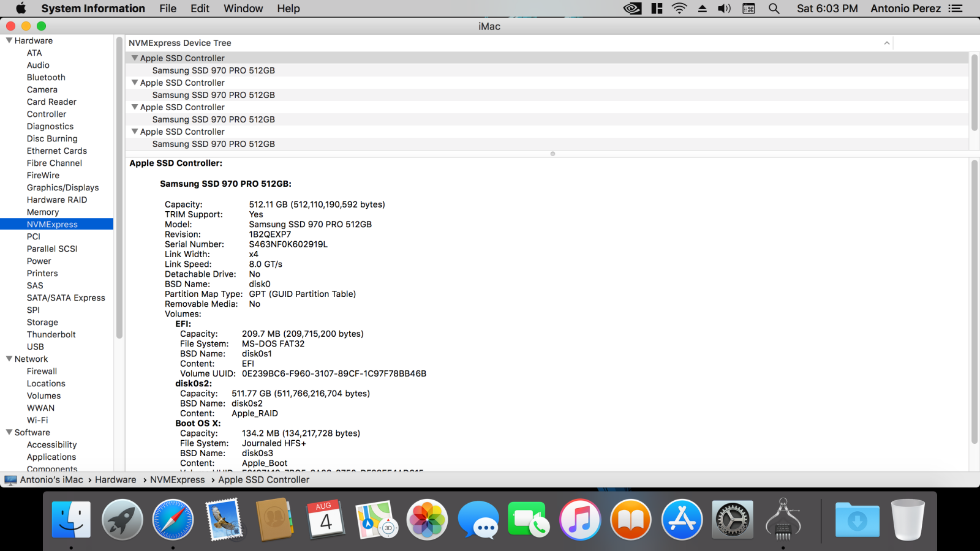Viewport: 980px width, 551px height.
Task: Select SATA/SATA Express in the sidebar
Action: click(x=66, y=298)
